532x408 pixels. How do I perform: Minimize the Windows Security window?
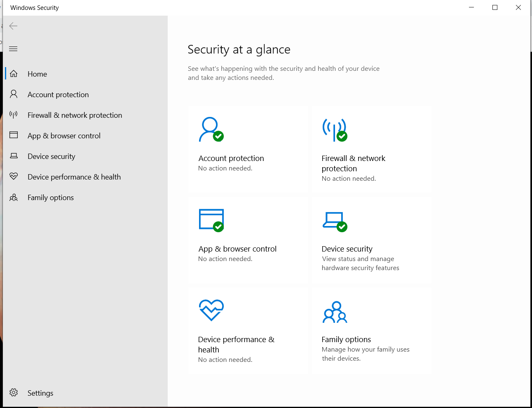pyautogui.click(x=471, y=7)
